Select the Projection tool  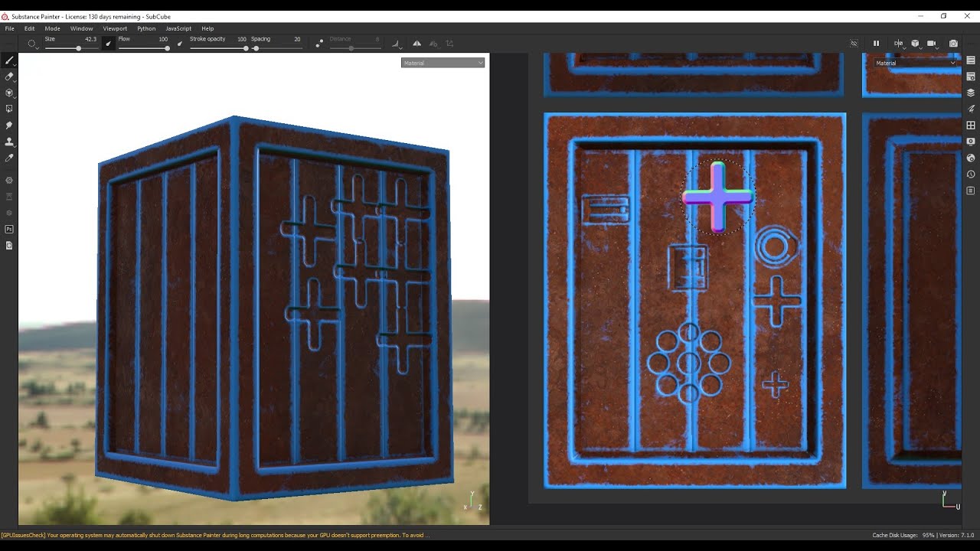click(x=9, y=93)
